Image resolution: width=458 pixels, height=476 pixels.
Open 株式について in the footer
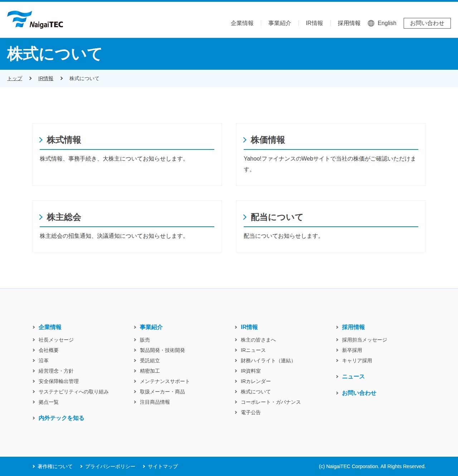click(x=256, y=392)
